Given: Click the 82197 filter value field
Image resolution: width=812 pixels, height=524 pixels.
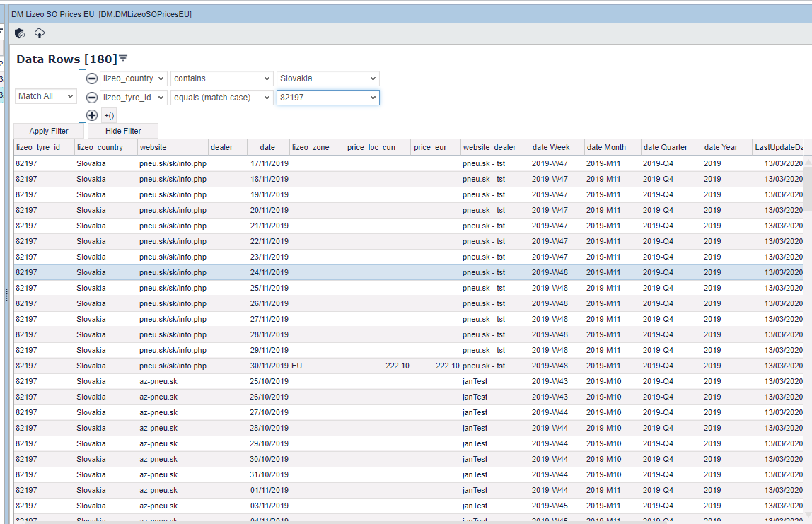Looking at the screenshot, I should [x=322, y=98].
